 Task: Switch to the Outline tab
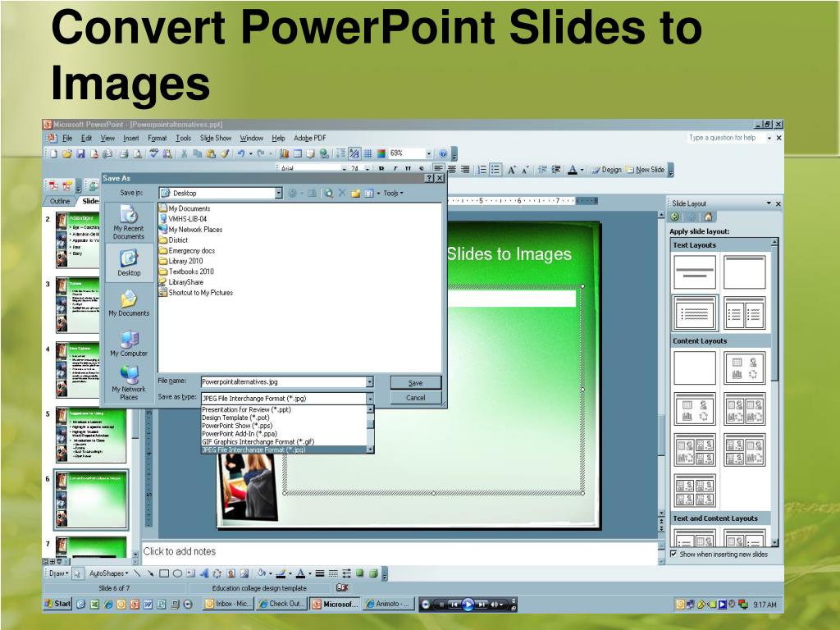(x=59, y=201)
